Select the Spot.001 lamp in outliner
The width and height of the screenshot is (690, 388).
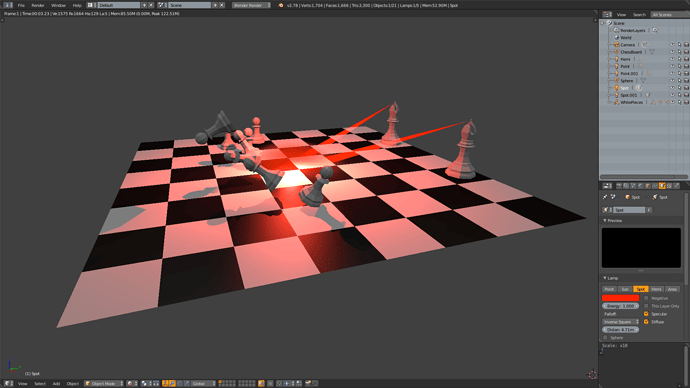click(628, 95)
